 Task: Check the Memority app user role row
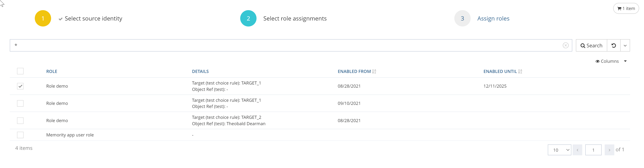click(x=20, y=135)
